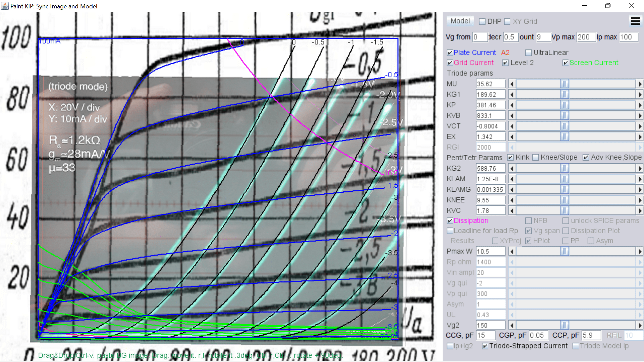Click KG2 slider right arrow
The width and height of the screenshot is (644, 362).
coord(640,168)
